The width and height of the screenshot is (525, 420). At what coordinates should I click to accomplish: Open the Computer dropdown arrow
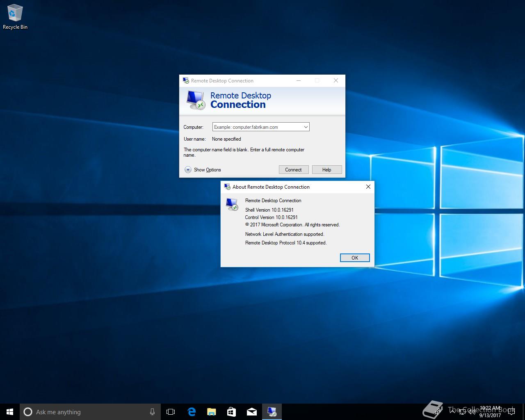[306, 127]
